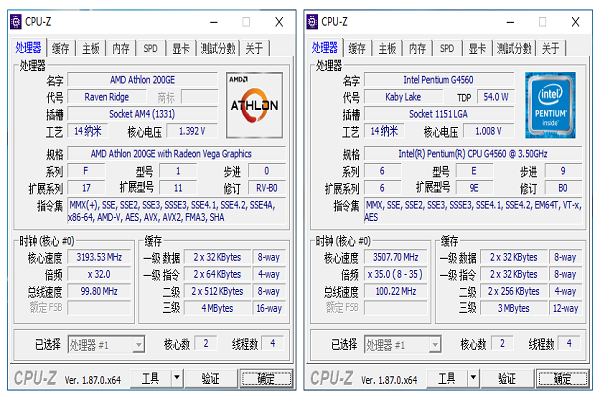600x400 pixels.
Task: Click the 1.008 V core voltage value
Action: (x=489, y=131)
